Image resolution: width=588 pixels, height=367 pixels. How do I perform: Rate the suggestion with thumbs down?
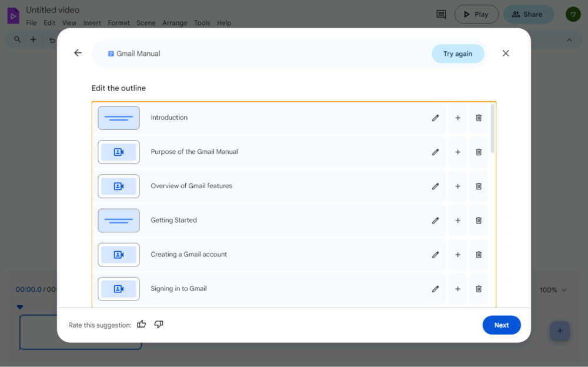coord(159,325)
